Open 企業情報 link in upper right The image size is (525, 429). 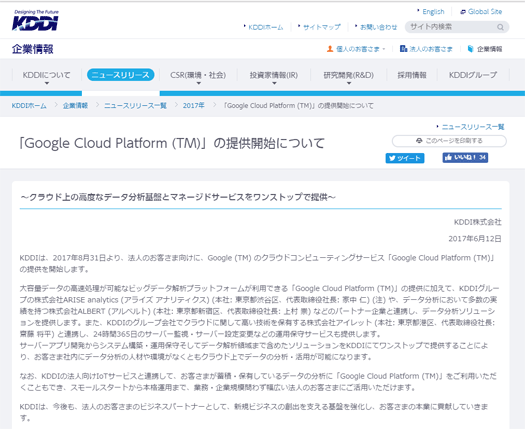point(489,49)
